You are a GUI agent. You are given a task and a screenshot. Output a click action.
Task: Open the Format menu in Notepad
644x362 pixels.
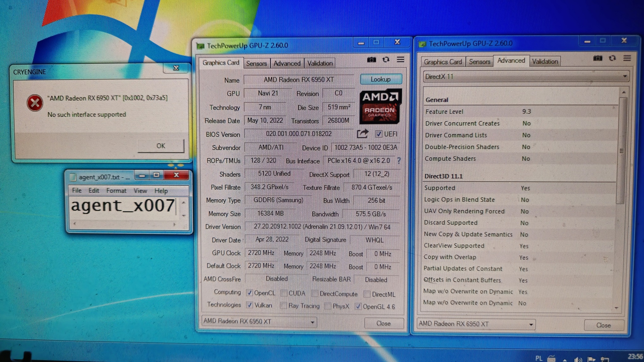(x=116, y=191)
